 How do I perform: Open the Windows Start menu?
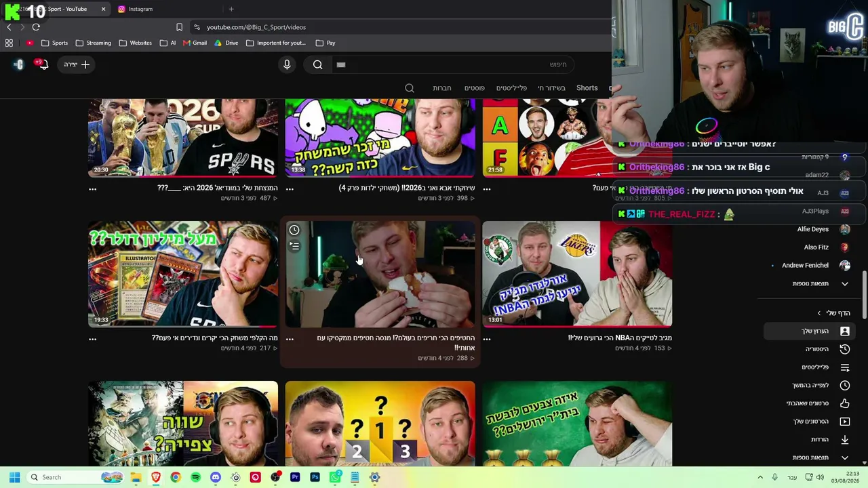(x=14, y=477)
